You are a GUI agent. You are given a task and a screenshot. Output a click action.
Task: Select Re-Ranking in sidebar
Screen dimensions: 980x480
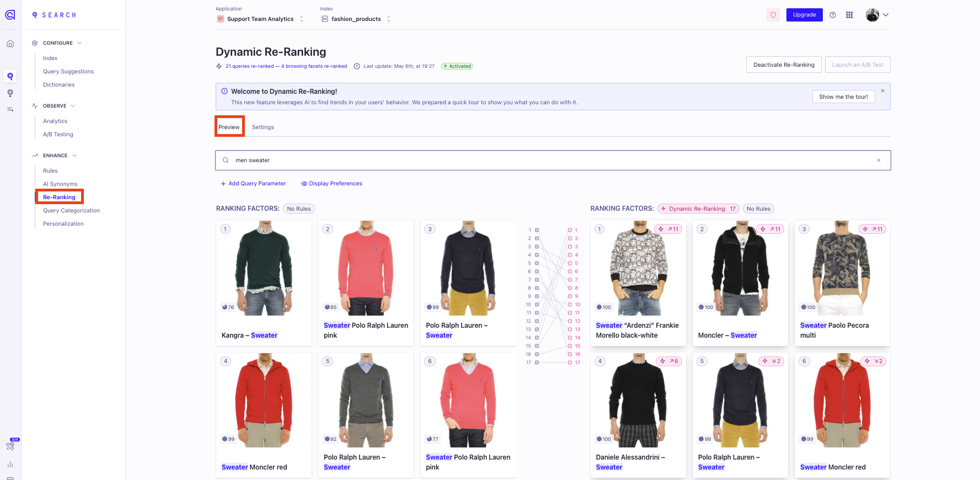(x=59, y=197)
